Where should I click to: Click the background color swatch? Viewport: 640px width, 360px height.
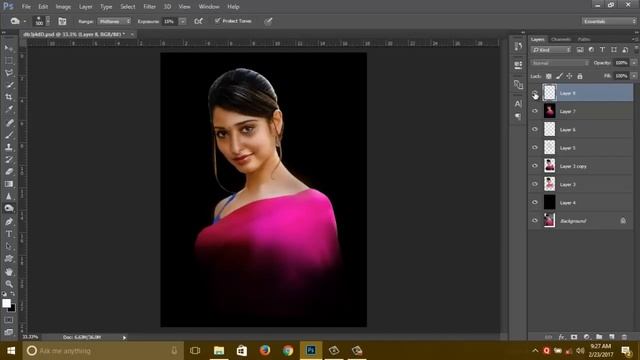click(12, 308)
